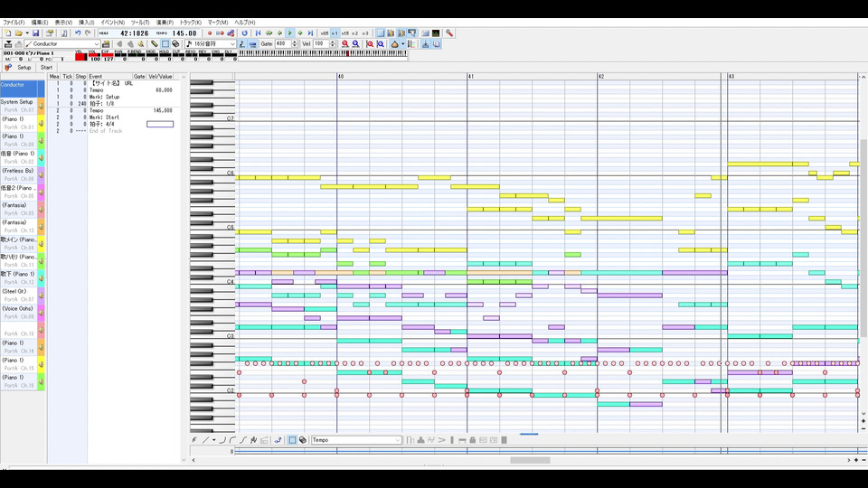
Task: Toggle mute icon on Fretless Bs track
Action: [41, 174]
